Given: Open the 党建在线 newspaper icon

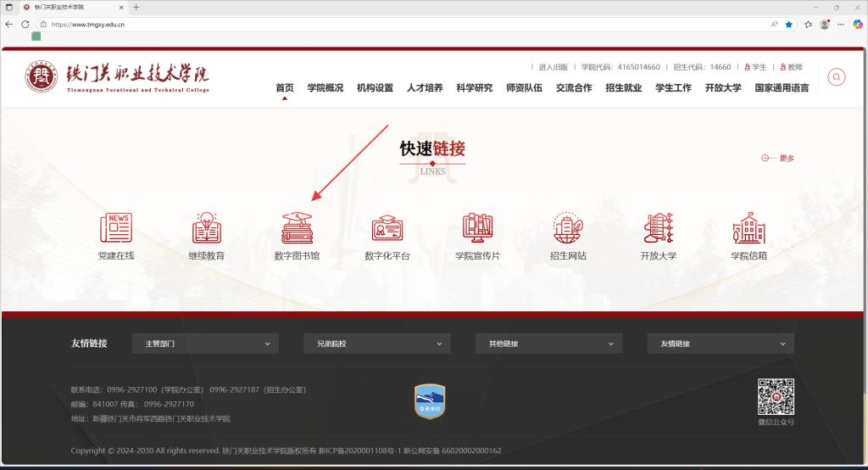Looking at the screenshot, I should pyautogui.click(x=116, y=228).
